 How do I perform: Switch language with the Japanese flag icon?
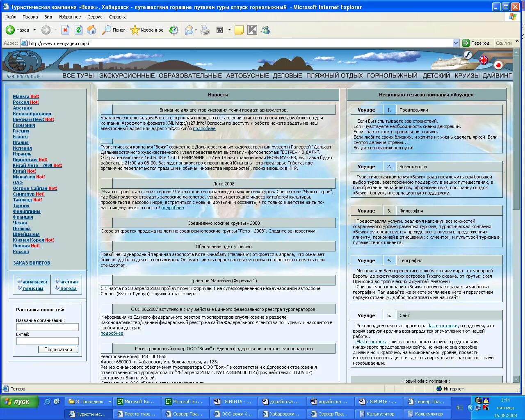498,65
